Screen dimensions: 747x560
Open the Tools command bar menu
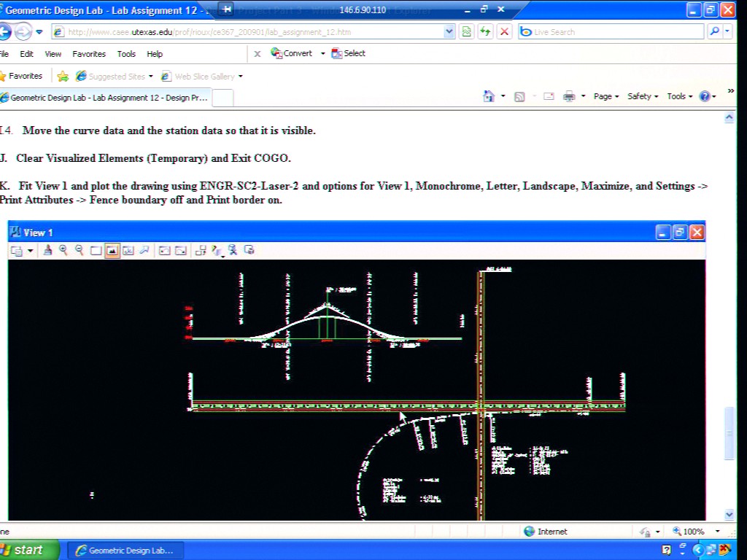tap(679, 96)
